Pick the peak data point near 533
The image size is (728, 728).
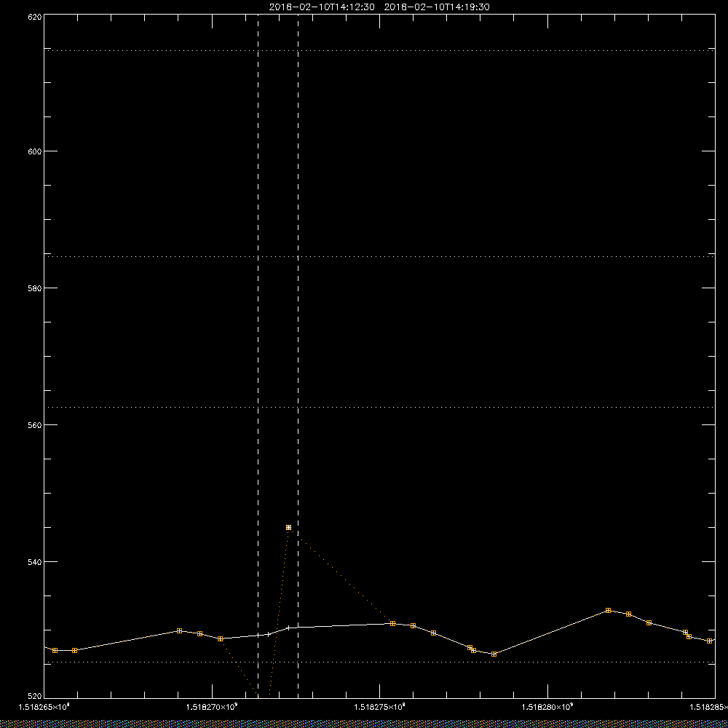pos(608,611)
